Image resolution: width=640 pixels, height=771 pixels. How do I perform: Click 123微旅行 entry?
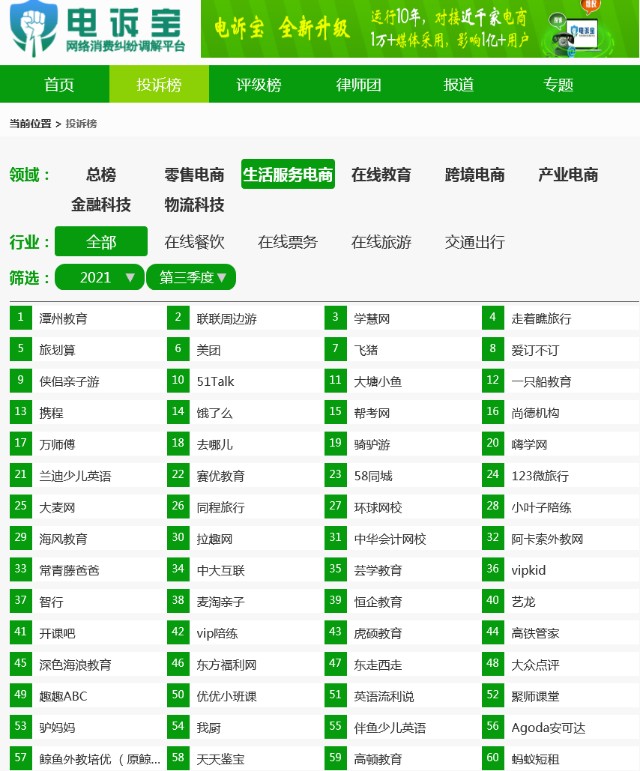pyautogui.click(x=540, y=476)
